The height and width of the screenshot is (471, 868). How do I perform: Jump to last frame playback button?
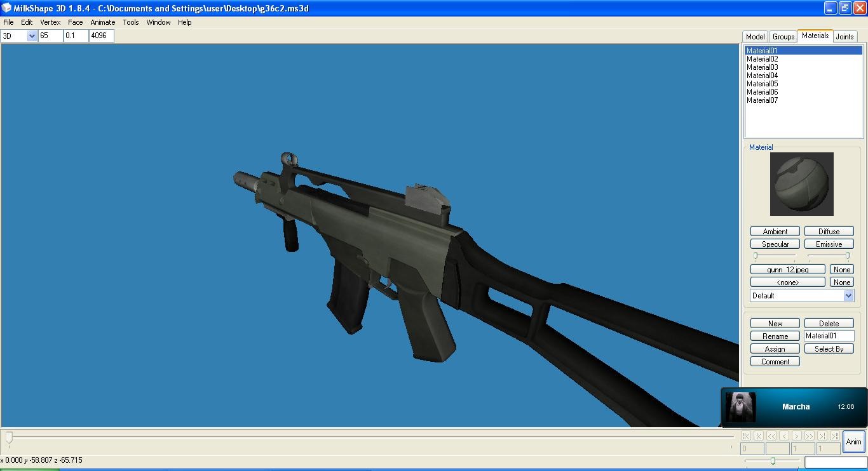point(835,436)
